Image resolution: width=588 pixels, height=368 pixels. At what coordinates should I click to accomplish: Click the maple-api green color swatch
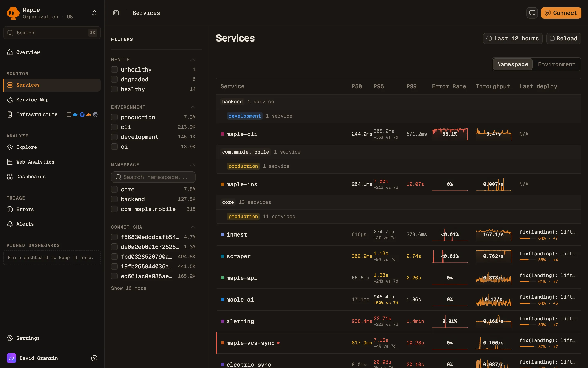[222, 278]
